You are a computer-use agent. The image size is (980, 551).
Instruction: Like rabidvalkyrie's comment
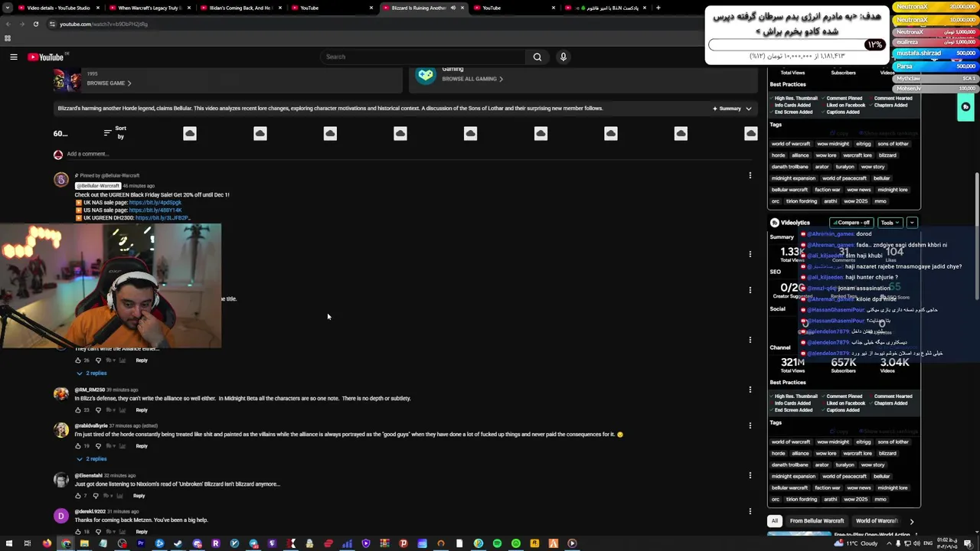77,446
